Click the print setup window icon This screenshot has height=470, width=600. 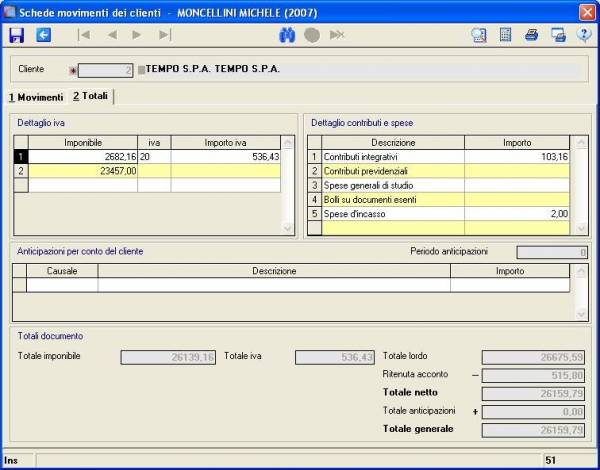(559, 35)
